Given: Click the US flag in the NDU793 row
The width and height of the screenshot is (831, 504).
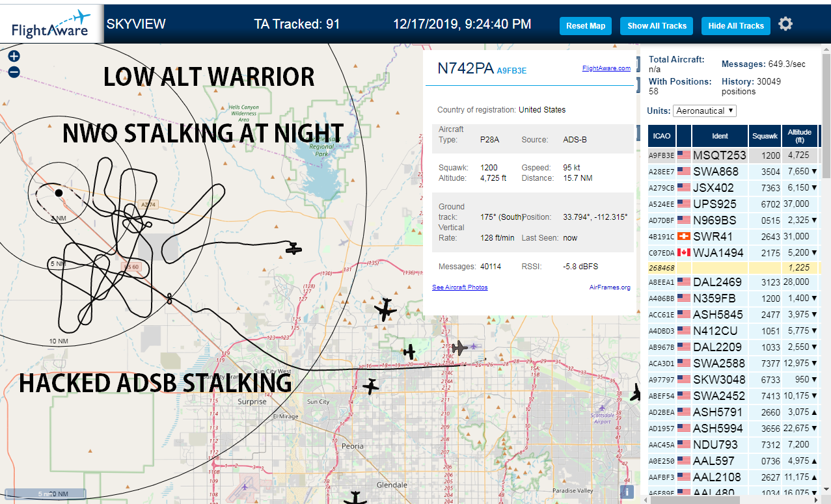Looking at the screenshot, I should pos(683,445).
